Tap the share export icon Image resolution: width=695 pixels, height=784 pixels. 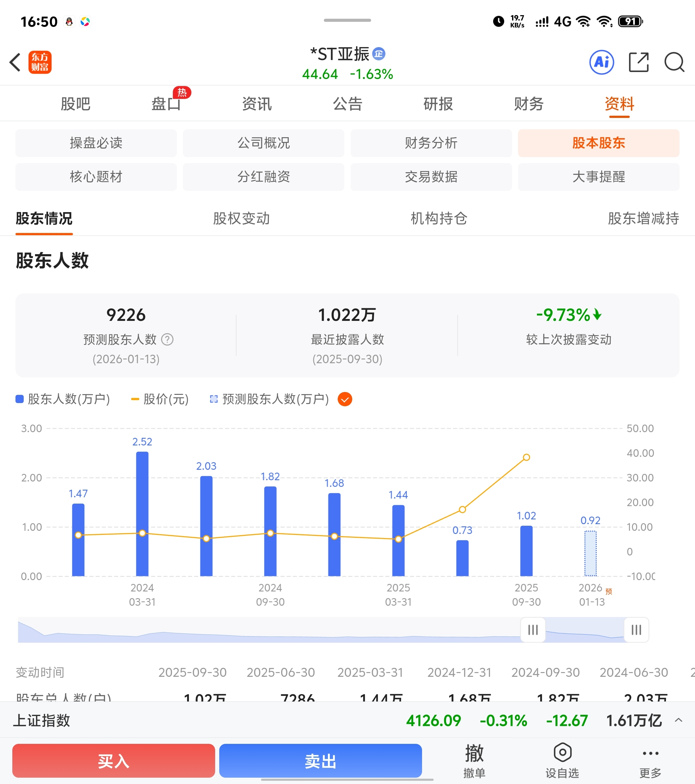point(639,62)
